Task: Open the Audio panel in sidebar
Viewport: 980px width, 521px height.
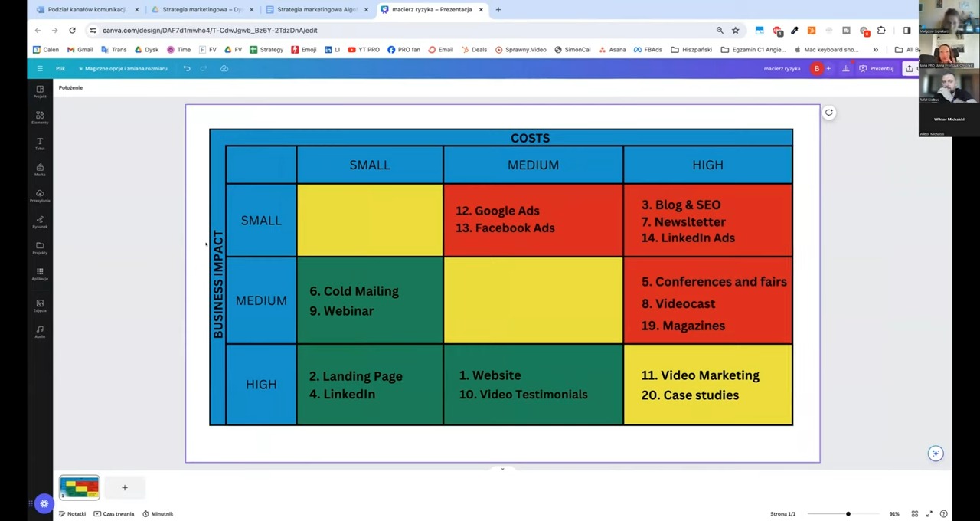Action: (40, 331)
